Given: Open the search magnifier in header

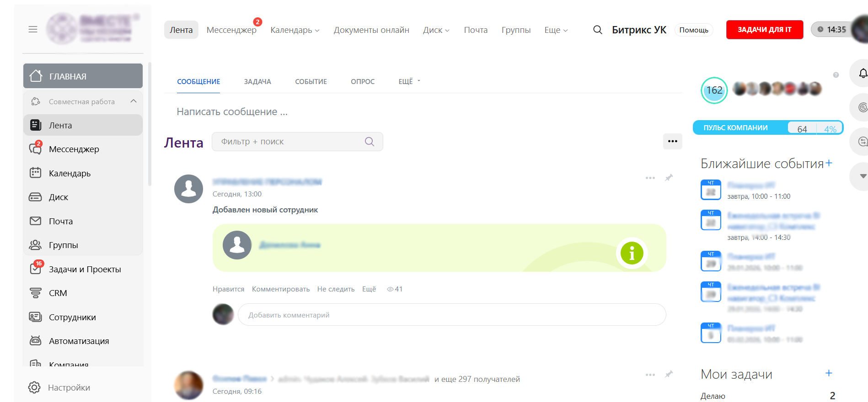Looking at the screenshot, I should coord(597,30).
